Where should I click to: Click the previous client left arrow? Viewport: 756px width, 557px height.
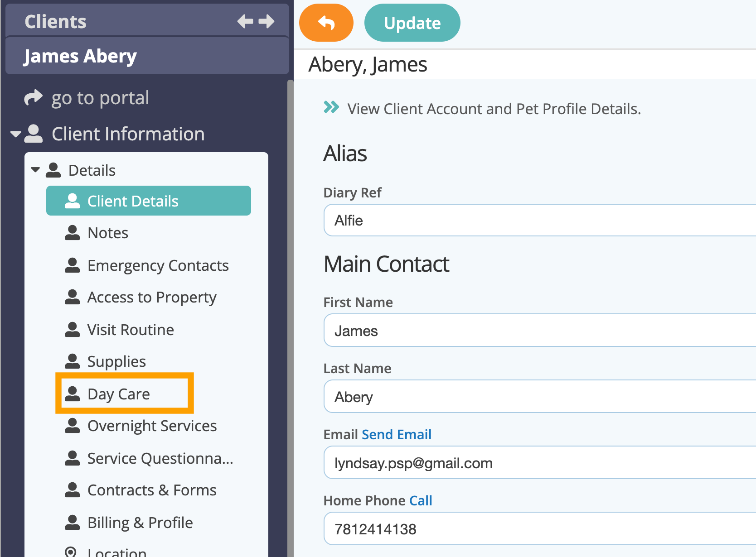point(245,21)
